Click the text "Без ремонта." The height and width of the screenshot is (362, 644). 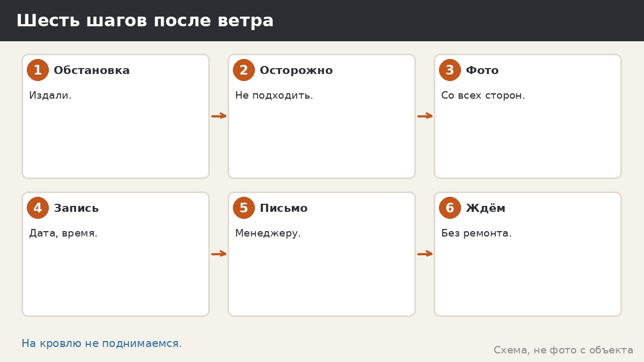[477, 233]
